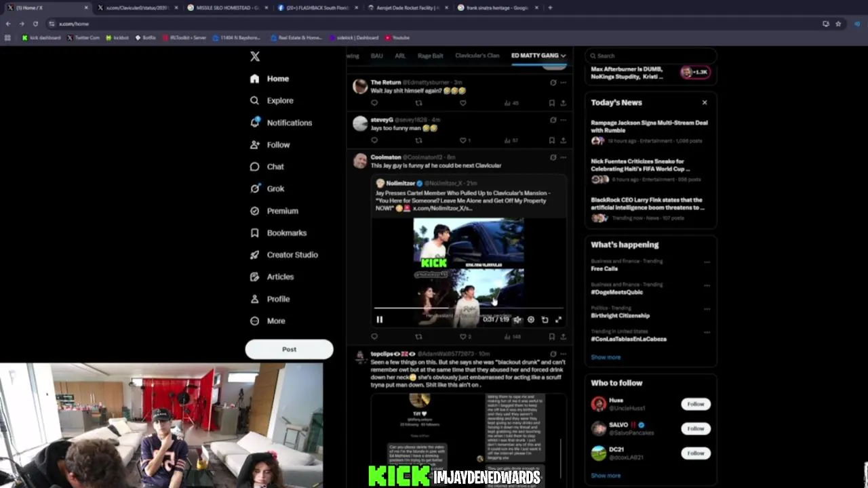Seek on the video progress bar
Screen dimensions: 868x488
(468, 308)
